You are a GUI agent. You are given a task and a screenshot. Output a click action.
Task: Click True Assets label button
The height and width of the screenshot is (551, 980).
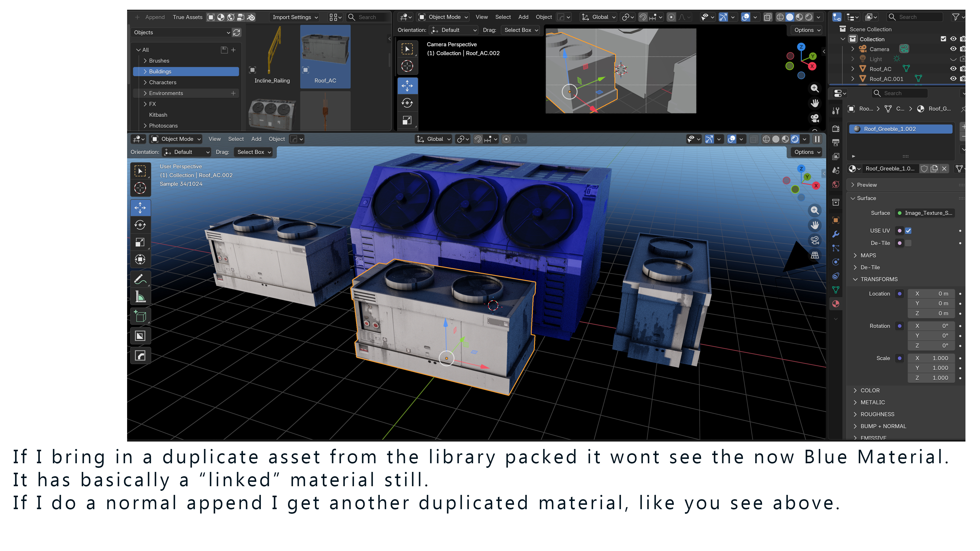pos(188,17)
